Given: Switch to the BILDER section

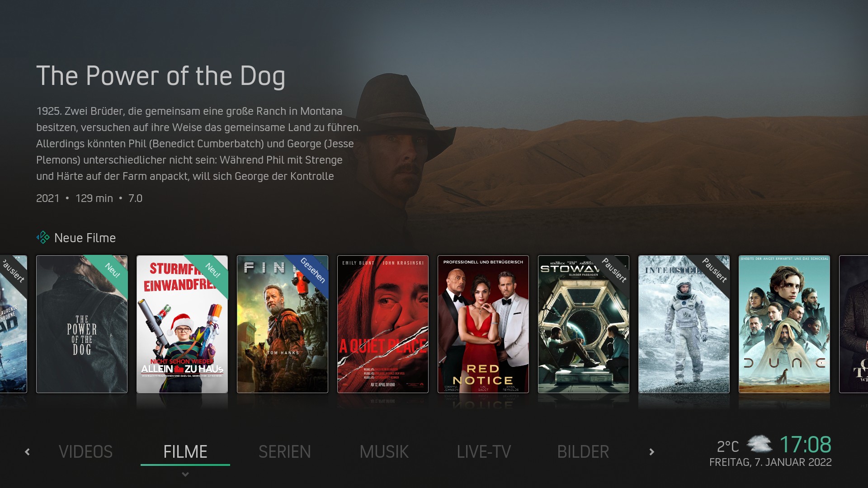Looking at the screenshot, I should [583, 452].
